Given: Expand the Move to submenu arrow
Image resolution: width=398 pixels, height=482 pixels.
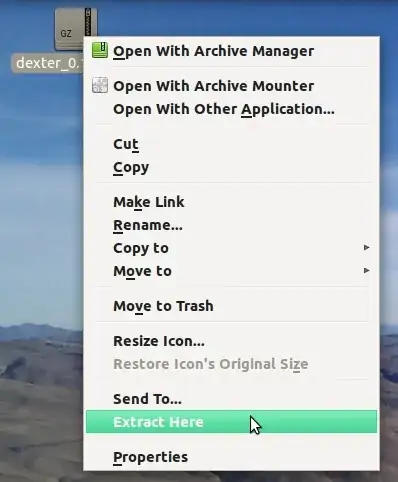Looking at the screenshot, I should coord(366,271).
